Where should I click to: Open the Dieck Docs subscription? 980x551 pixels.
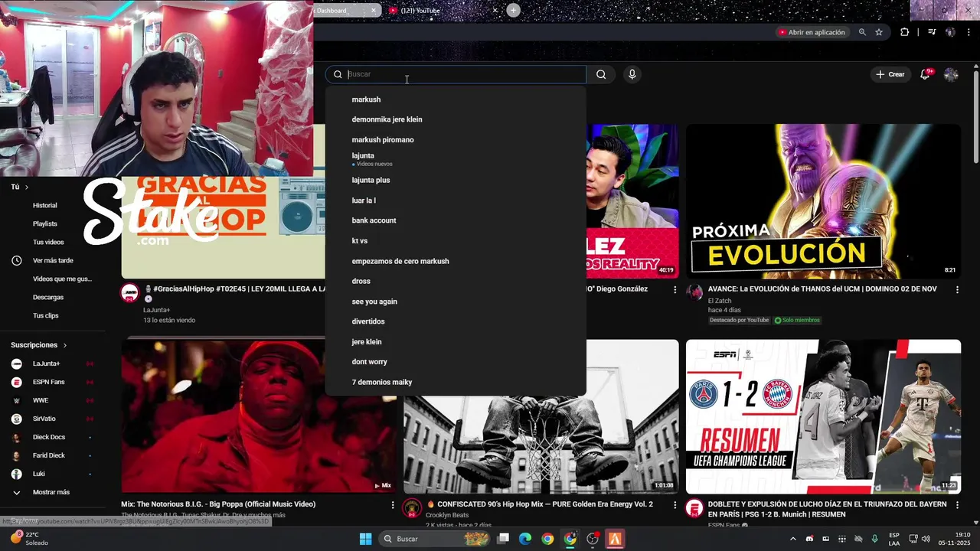pyautogui.click(x=48, y=437)
